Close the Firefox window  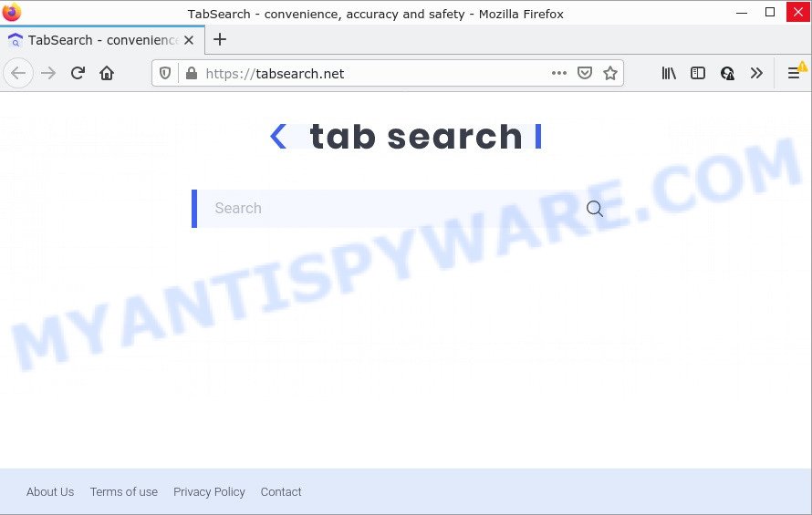[x=798, y=12]
